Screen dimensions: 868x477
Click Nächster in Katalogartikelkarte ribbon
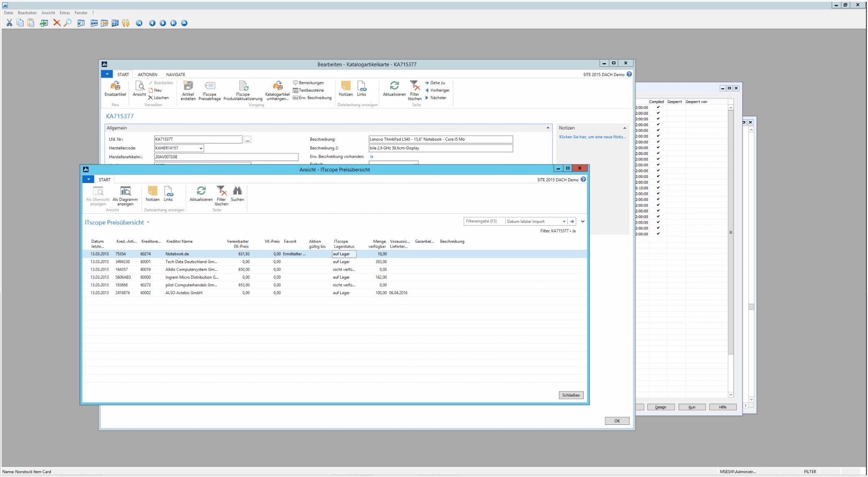pos(436,98)
